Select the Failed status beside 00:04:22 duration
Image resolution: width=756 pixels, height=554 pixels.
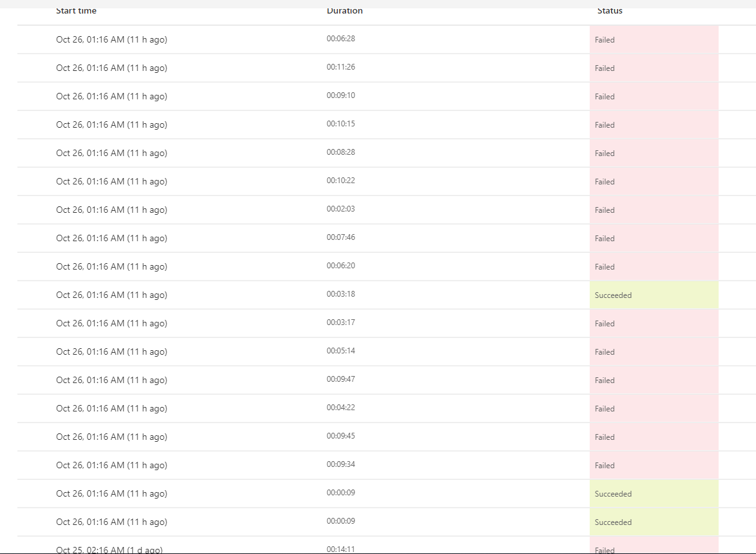tap(605, 408)
